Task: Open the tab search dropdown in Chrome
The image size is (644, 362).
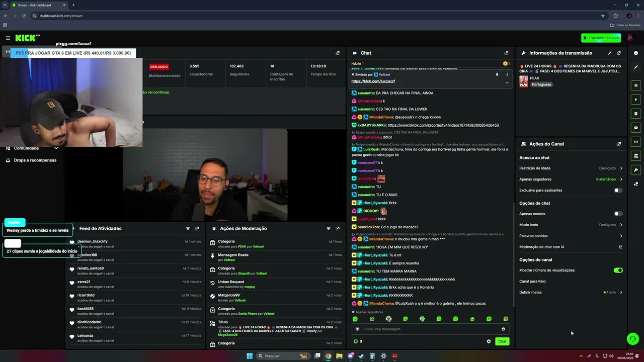Action: 5,5
